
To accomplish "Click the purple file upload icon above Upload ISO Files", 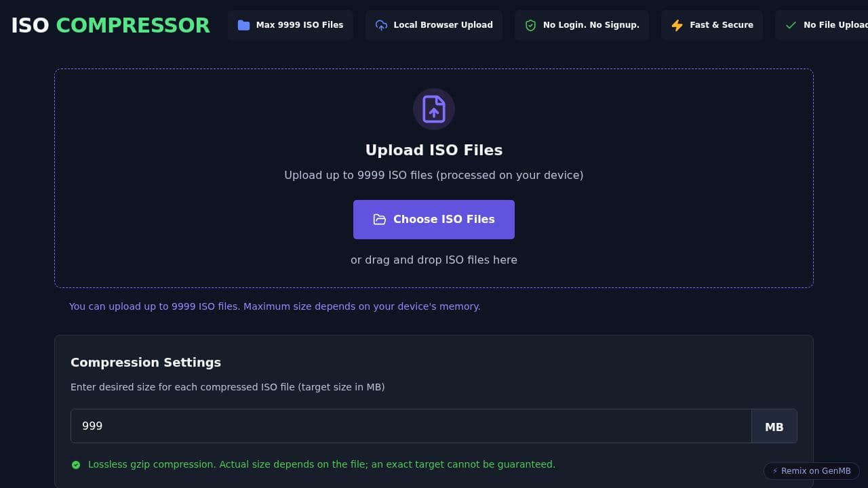I will tap(434, 109).
